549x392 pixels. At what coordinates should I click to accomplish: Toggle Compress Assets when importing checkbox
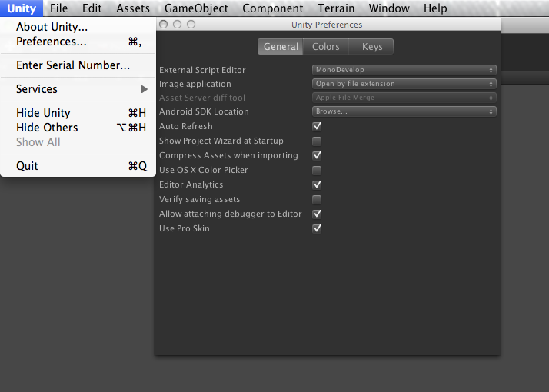[x=317, y=155]
